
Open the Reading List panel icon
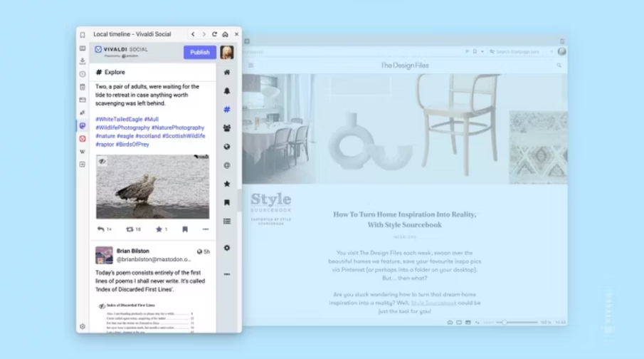[83, 48]
